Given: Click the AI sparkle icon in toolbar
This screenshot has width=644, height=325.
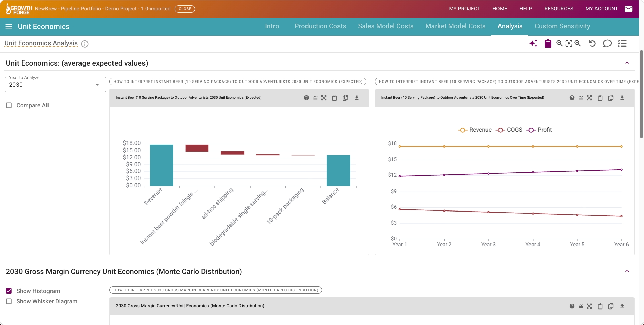Looking at the screenshot, I should coord(533,43).
